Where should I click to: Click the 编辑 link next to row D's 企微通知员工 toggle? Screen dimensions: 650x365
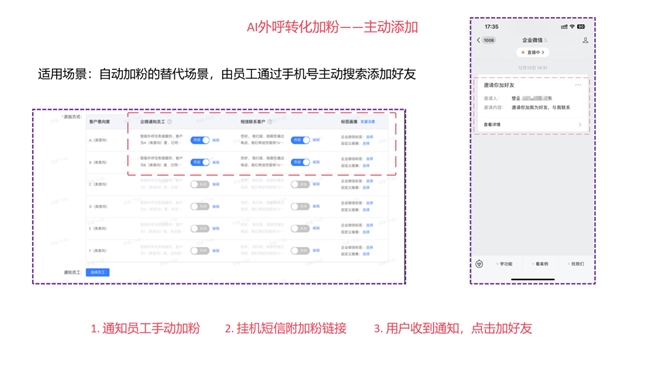pos(216,207)
